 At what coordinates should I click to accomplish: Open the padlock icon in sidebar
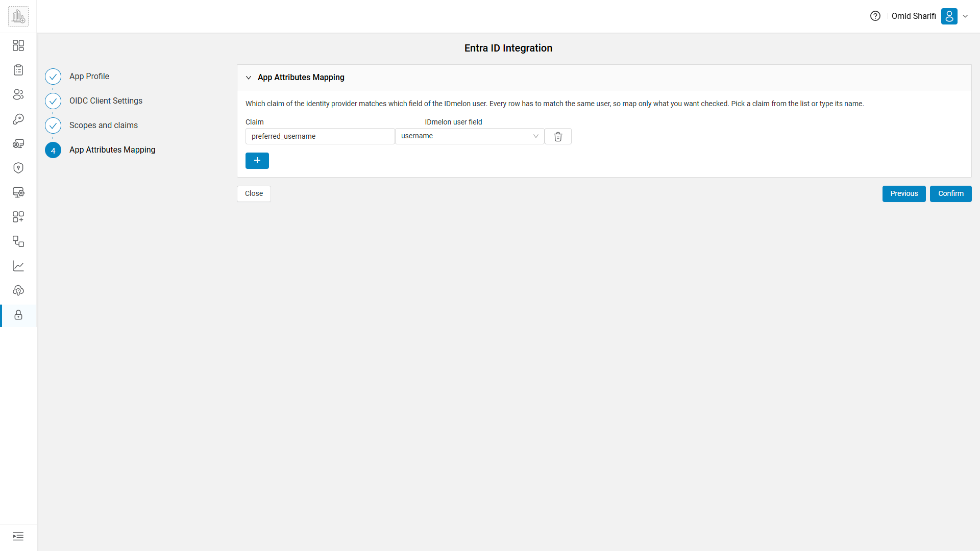(x=18, y=315)
